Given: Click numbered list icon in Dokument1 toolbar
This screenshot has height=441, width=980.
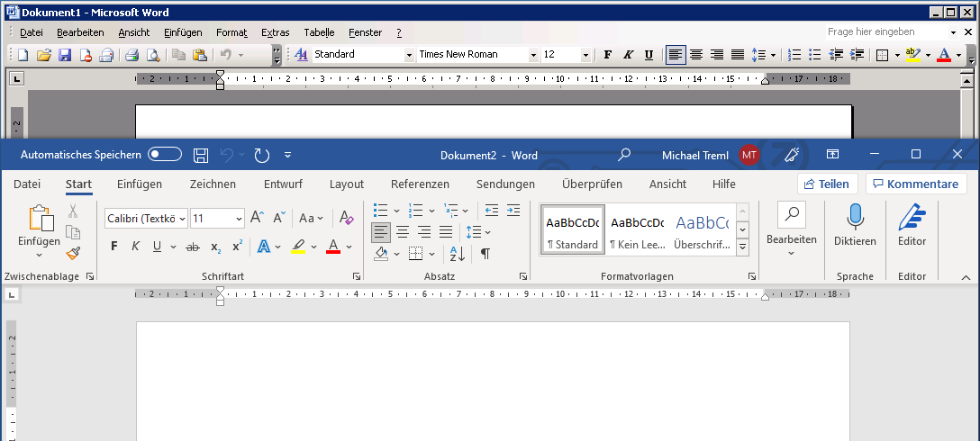Looking at the screenshot, I should point(794,55).
